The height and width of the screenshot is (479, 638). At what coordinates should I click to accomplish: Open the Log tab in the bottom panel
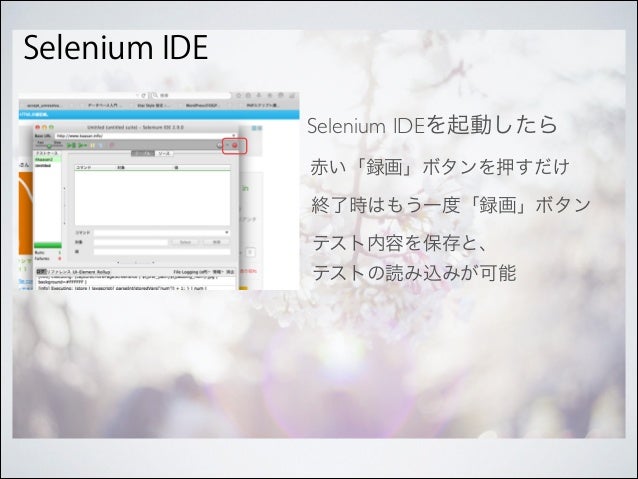coord(41,272)
